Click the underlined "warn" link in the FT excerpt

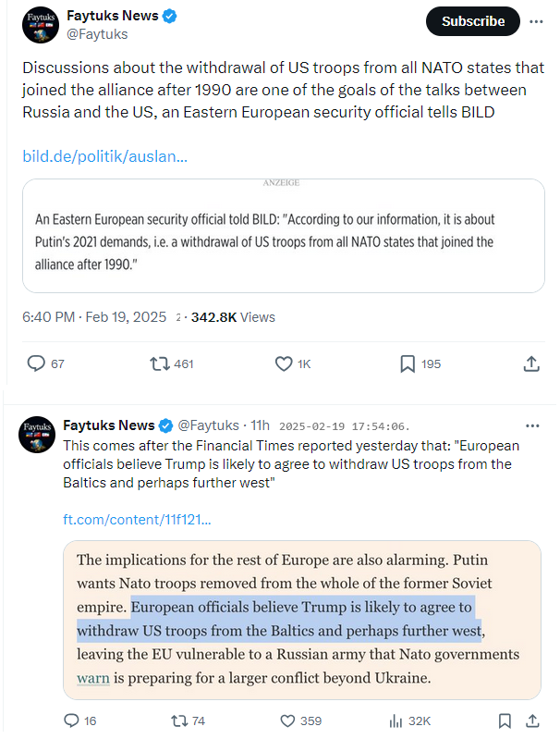pos(92,678)
